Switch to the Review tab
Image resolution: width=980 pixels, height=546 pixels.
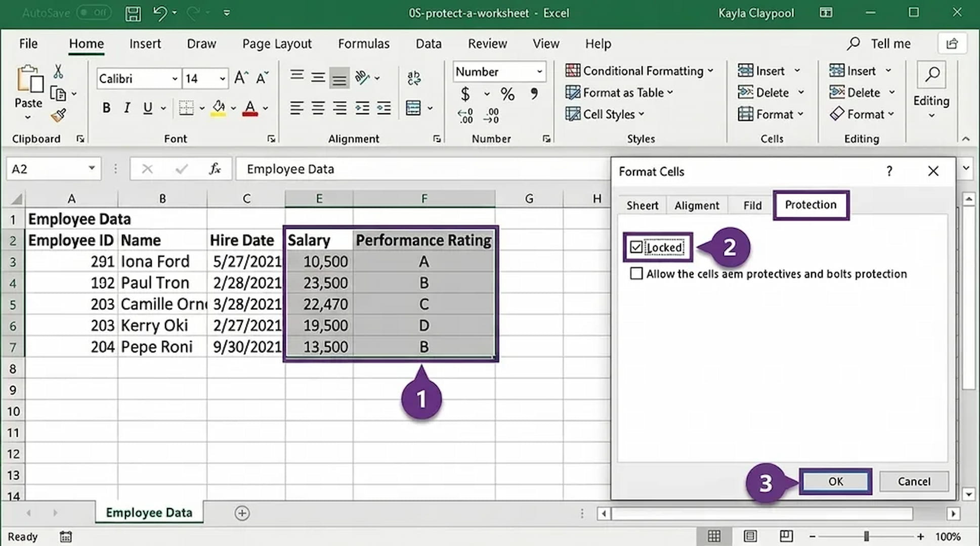487,44
